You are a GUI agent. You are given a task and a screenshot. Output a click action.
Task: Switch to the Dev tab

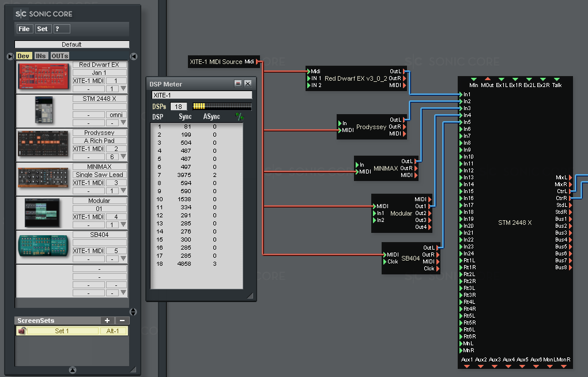(x=24, y=56)
